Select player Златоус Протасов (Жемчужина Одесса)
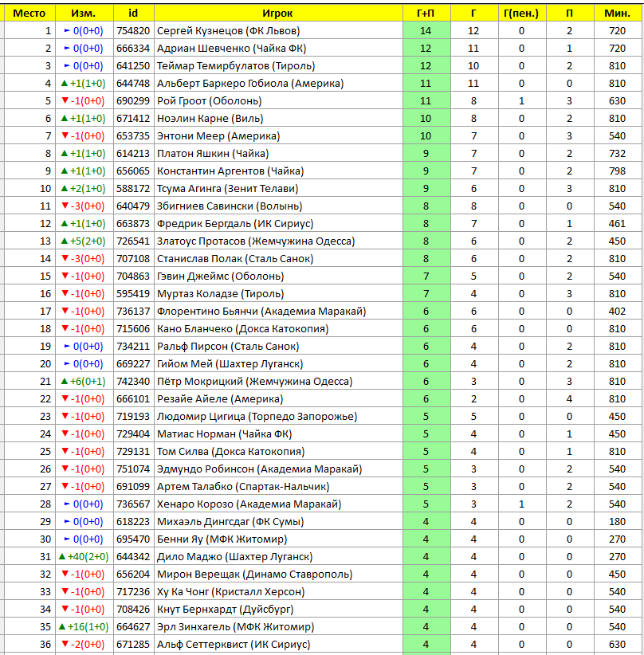Viewport: 644px width, 655px height. click(x=256, y=241)
